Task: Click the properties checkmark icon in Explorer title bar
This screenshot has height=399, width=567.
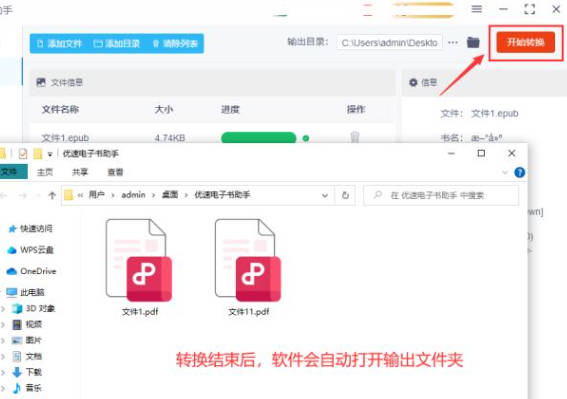Action: point(23,154)
